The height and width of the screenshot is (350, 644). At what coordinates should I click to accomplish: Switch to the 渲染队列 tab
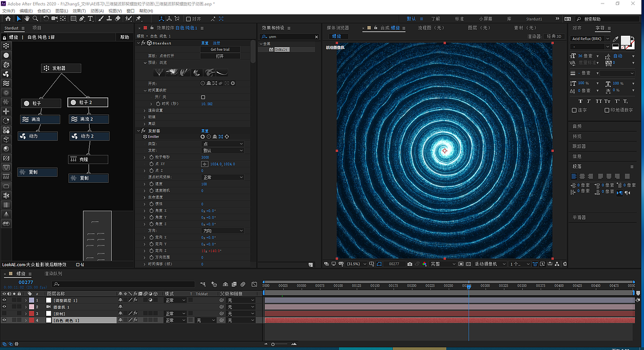(53, 274)
